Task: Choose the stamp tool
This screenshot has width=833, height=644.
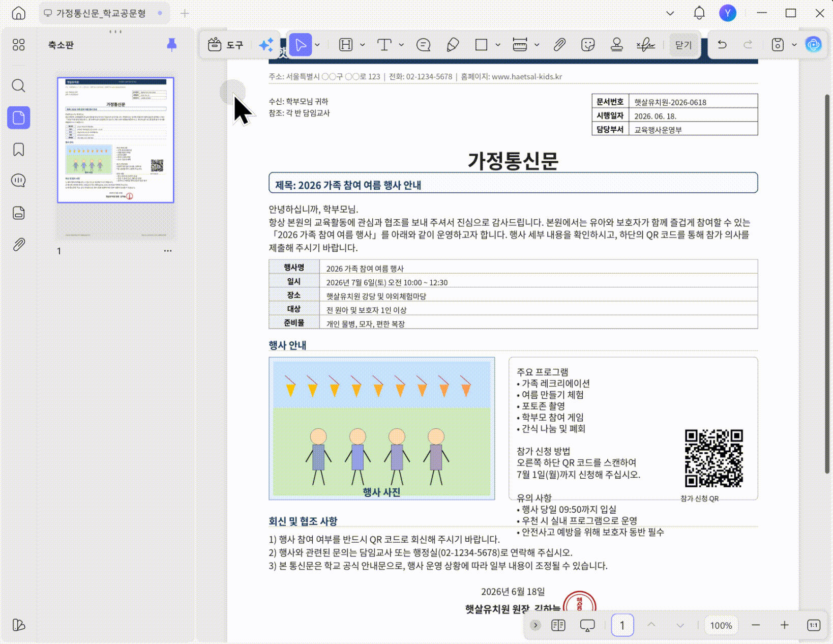Action: pos(617,45)
